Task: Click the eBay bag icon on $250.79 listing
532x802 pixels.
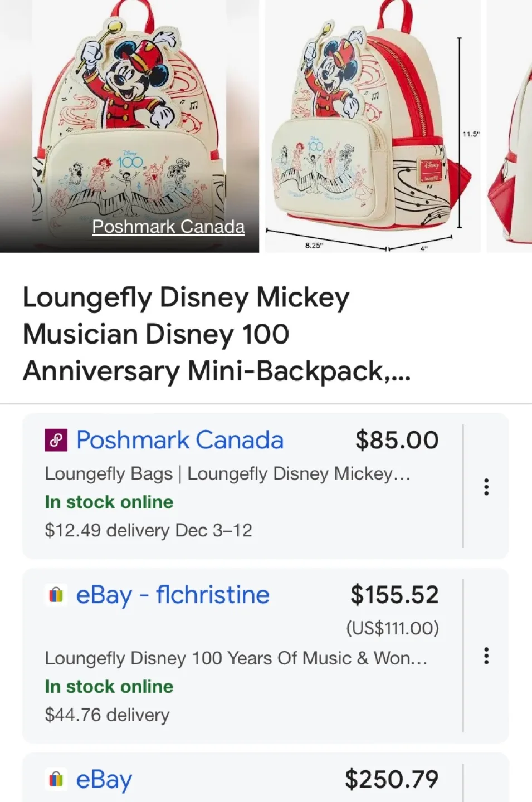Action: coord(55,780)
